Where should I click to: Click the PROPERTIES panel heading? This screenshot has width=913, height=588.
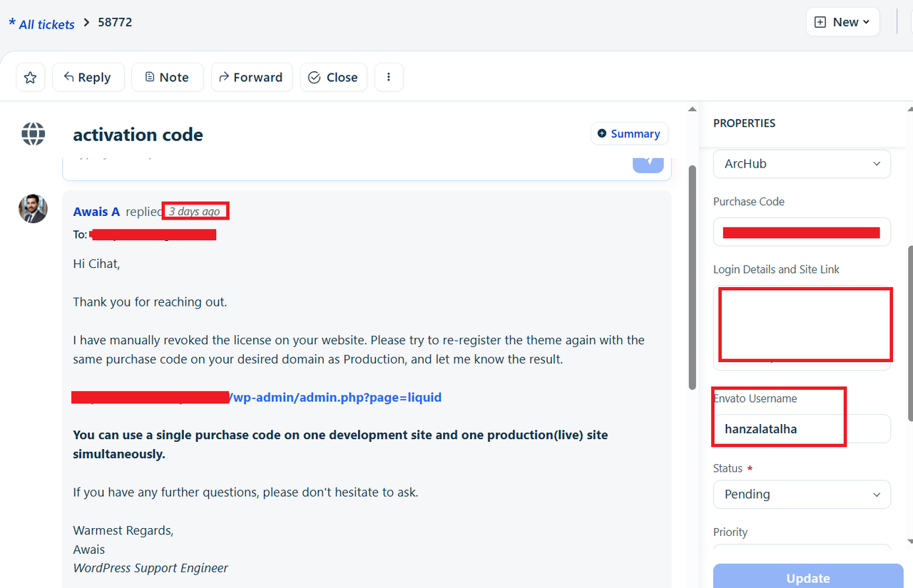(x=744, y=123)
